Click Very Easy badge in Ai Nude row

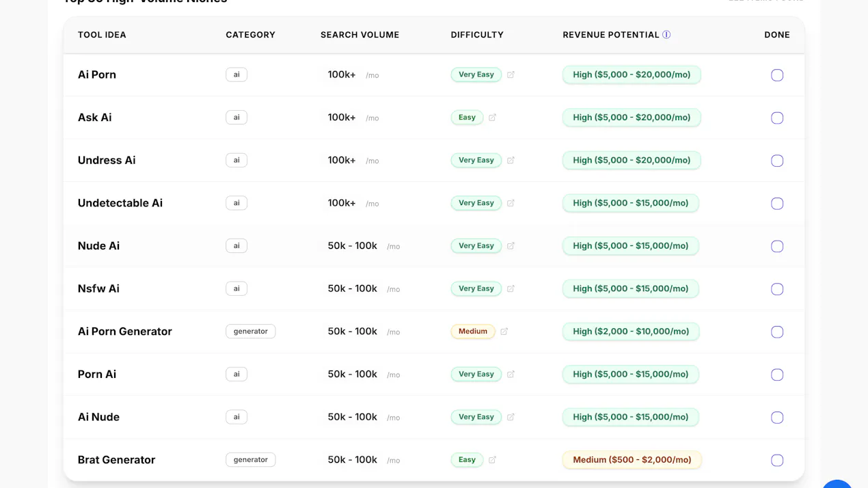pyautogui.click(x=476, y=417)
